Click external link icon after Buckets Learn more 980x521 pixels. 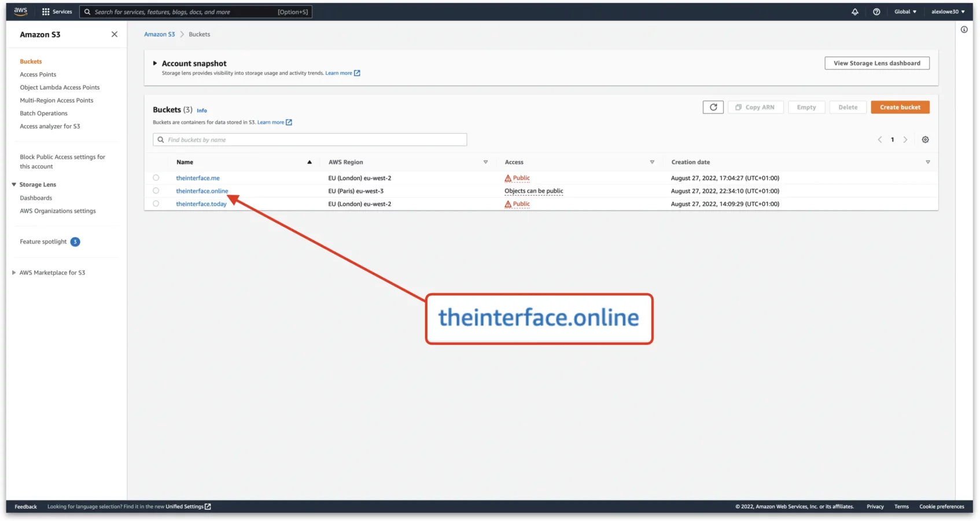(x=289, y=122)
